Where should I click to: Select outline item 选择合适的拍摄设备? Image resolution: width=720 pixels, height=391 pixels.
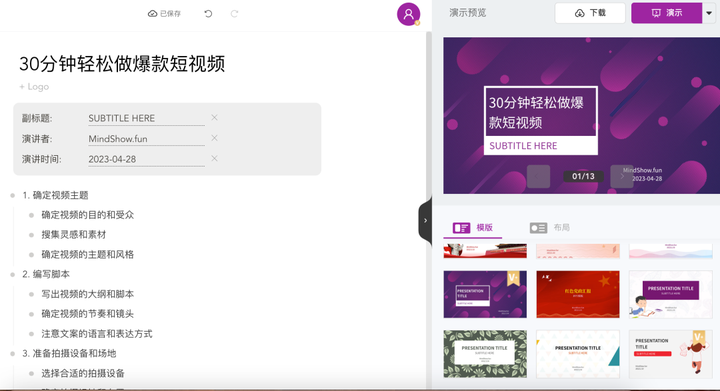(83, 373)
